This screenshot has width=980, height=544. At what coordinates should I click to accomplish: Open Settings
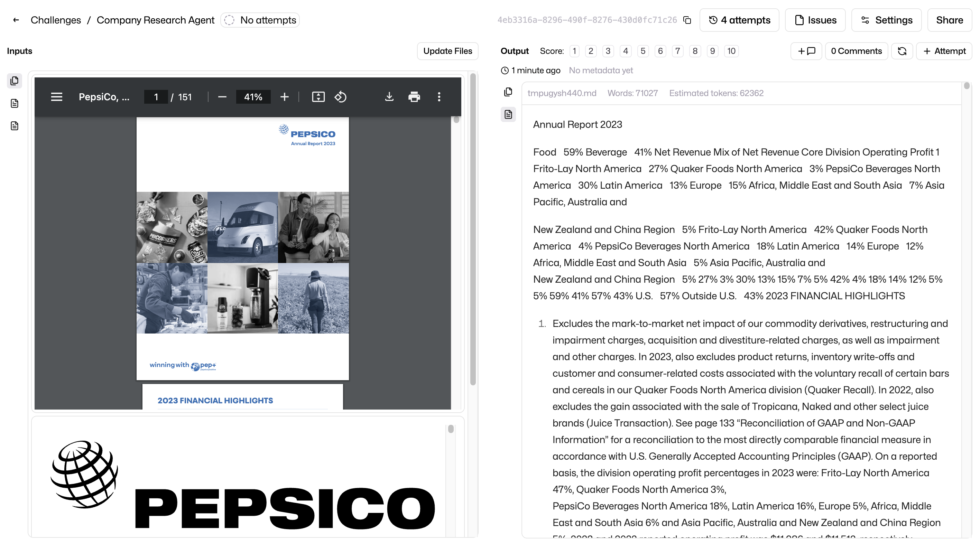pos(886,20)
